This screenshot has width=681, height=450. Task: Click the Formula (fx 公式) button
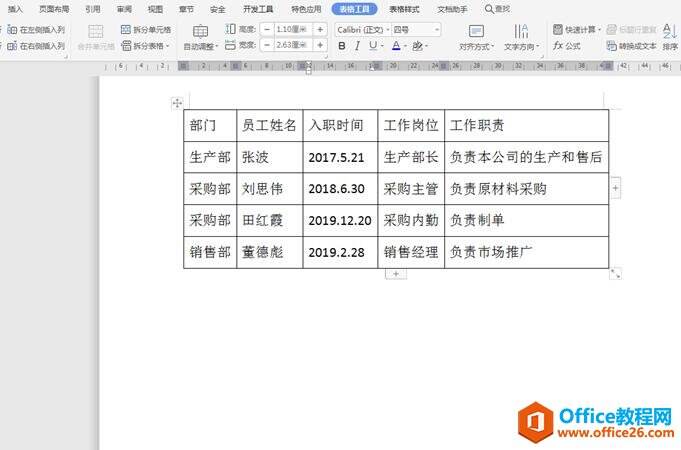567,46
